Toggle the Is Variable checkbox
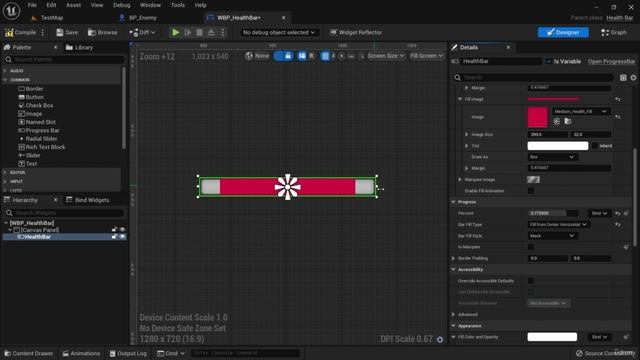The image size is (640, 360). [x=549, y=61]
